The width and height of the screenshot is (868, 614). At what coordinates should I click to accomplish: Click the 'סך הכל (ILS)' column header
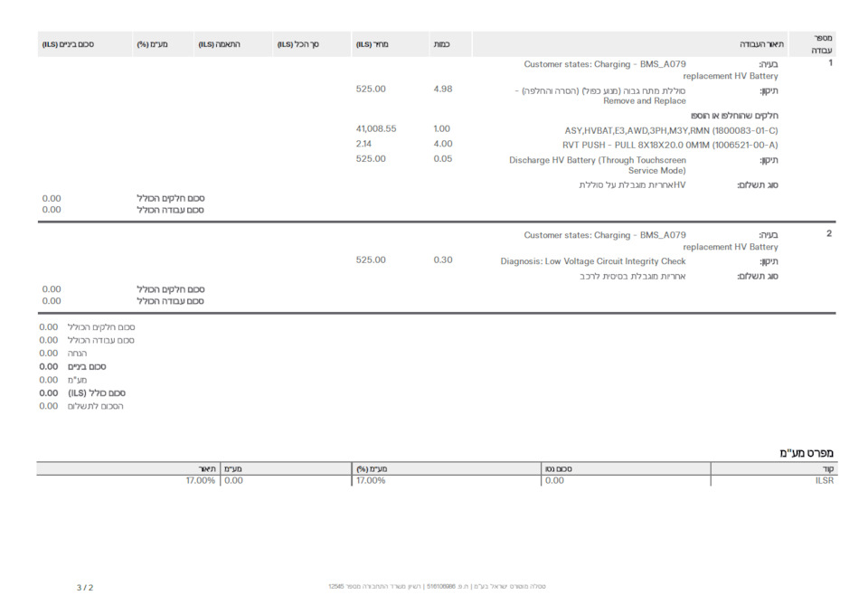coord(298,44)
